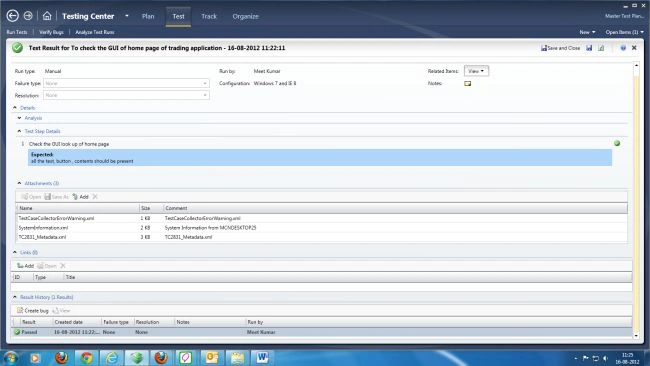Click the vertical scrollbar up arrow
This screenshot has height=366, width=650.
636,65
